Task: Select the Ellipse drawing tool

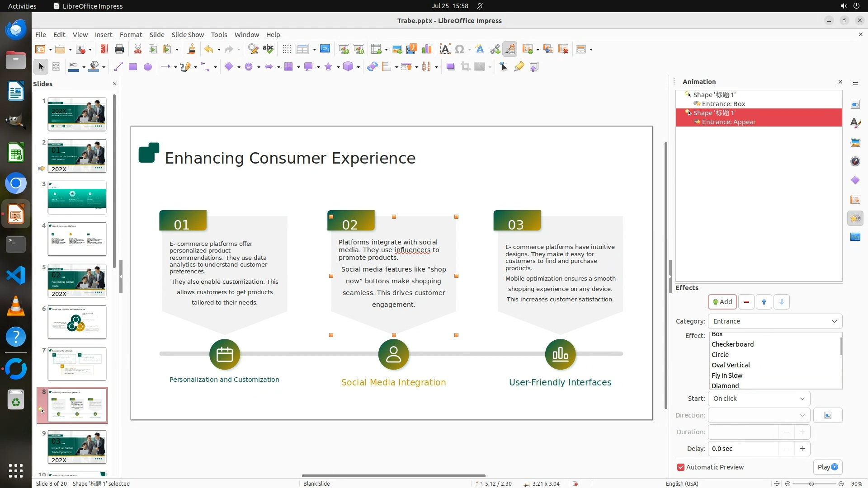Action: pyautogui.click(x=147, y=67)
